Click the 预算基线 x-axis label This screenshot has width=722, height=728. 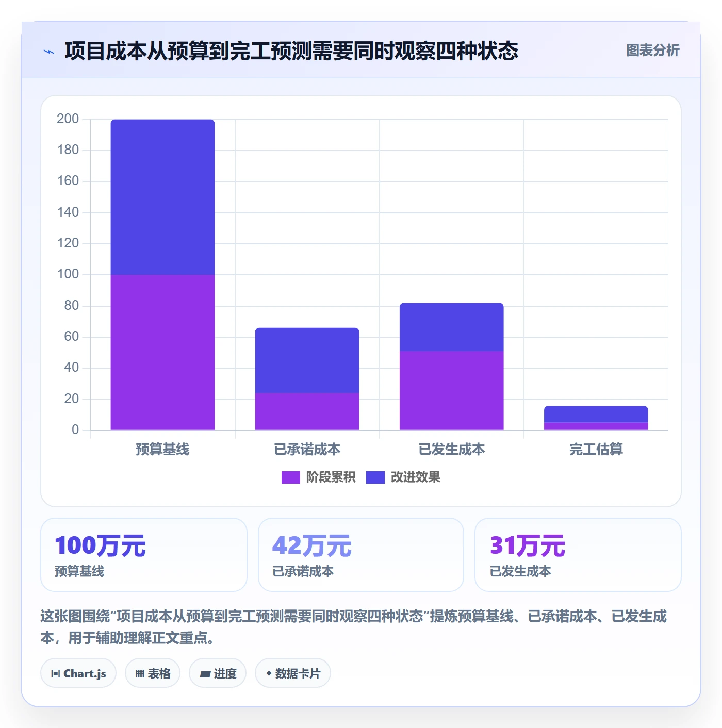(x=162, y=450)
